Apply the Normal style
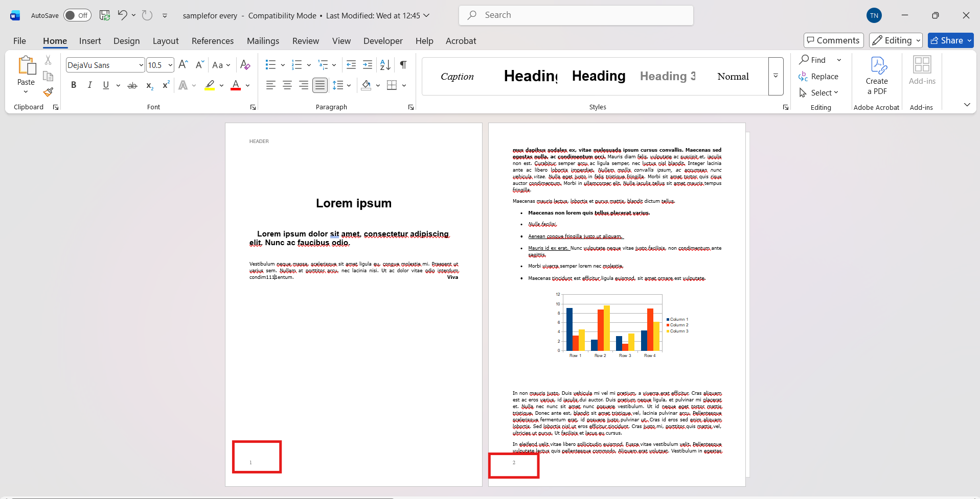This screenshot has width=980, height=499. point(733,76)
